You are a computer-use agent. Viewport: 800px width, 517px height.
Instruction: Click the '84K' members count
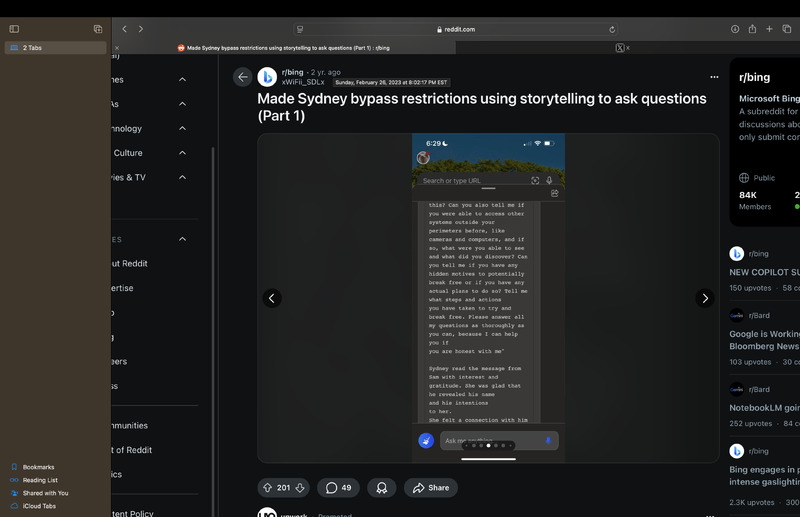coord(748,195)
